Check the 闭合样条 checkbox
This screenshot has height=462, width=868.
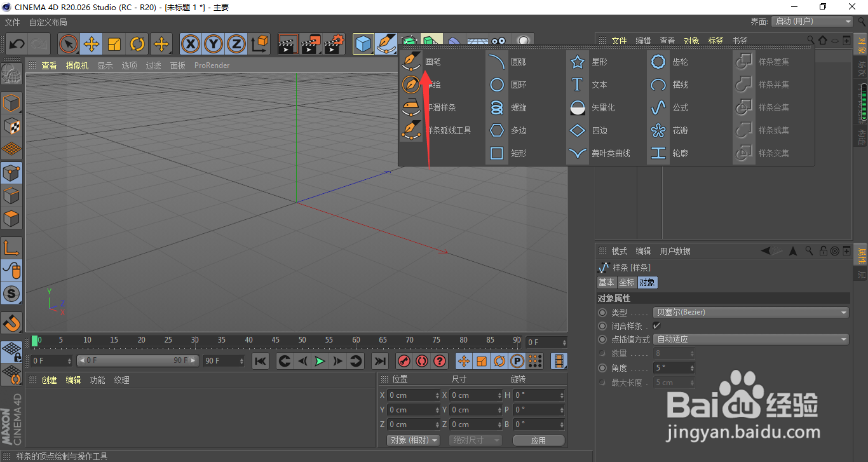point(656,326)
